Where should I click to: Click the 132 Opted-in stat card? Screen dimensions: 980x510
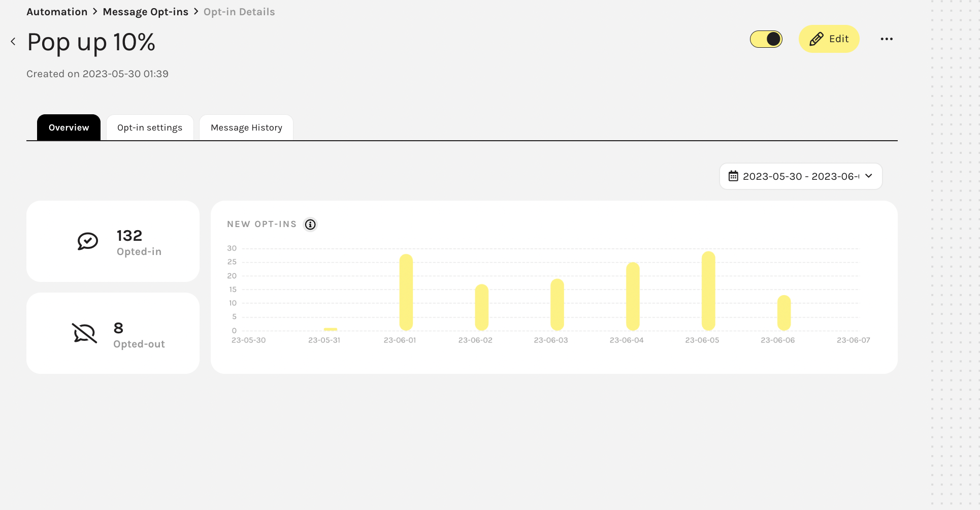(x=113, y=241)
